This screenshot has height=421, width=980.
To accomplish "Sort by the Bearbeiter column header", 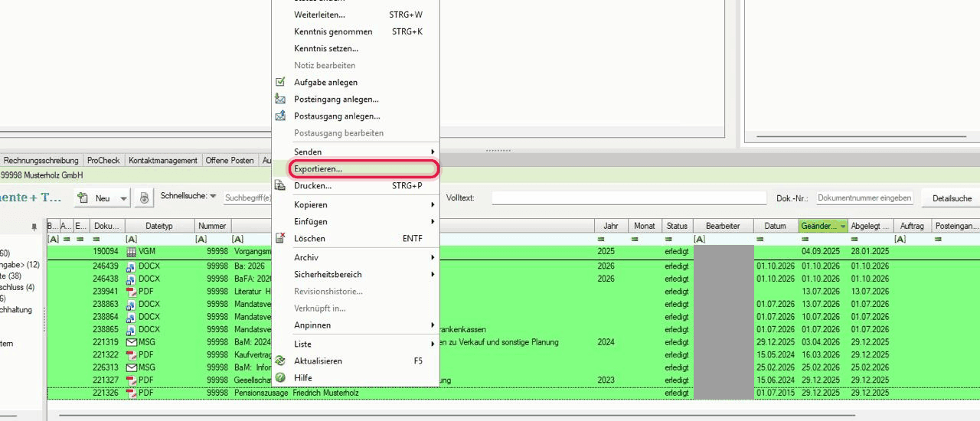I will [x=723, y=227].
